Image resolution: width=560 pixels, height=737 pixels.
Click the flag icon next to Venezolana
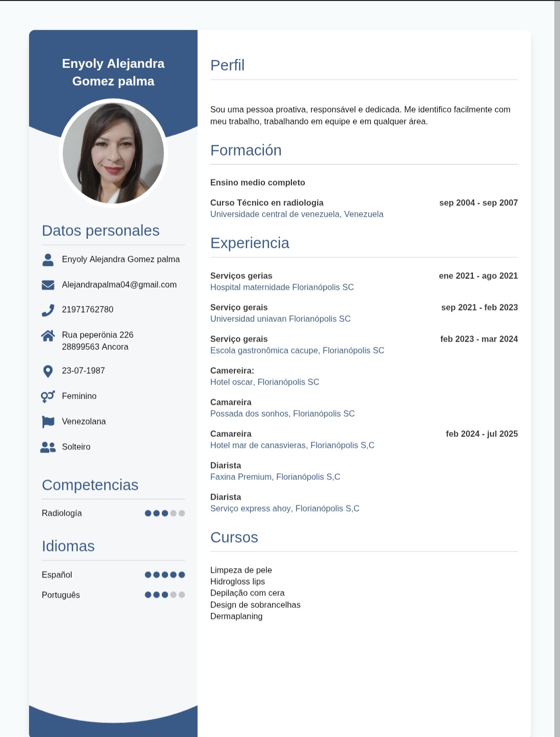(x=48, y=422)
